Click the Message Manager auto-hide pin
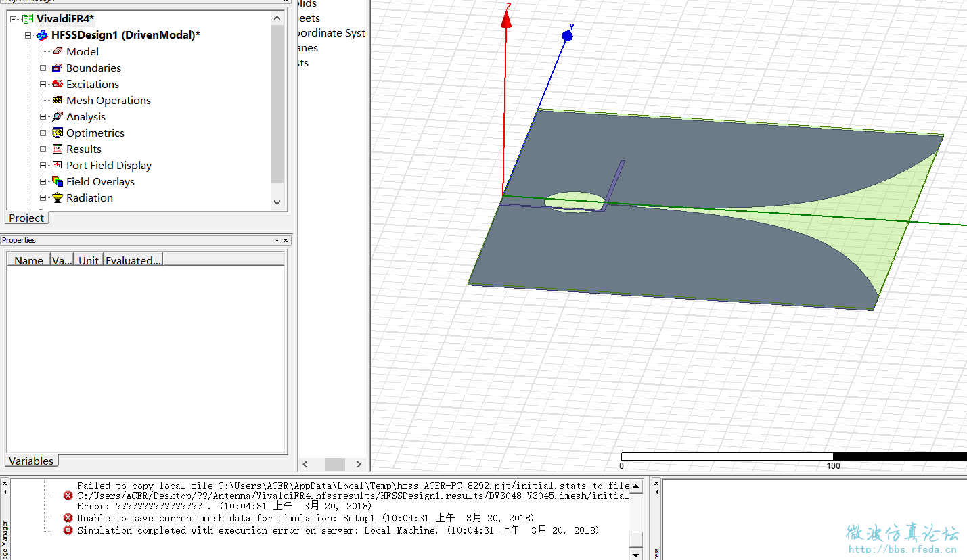Image resolution: width=967 pixels, height=560 pixels. (4, 492)
